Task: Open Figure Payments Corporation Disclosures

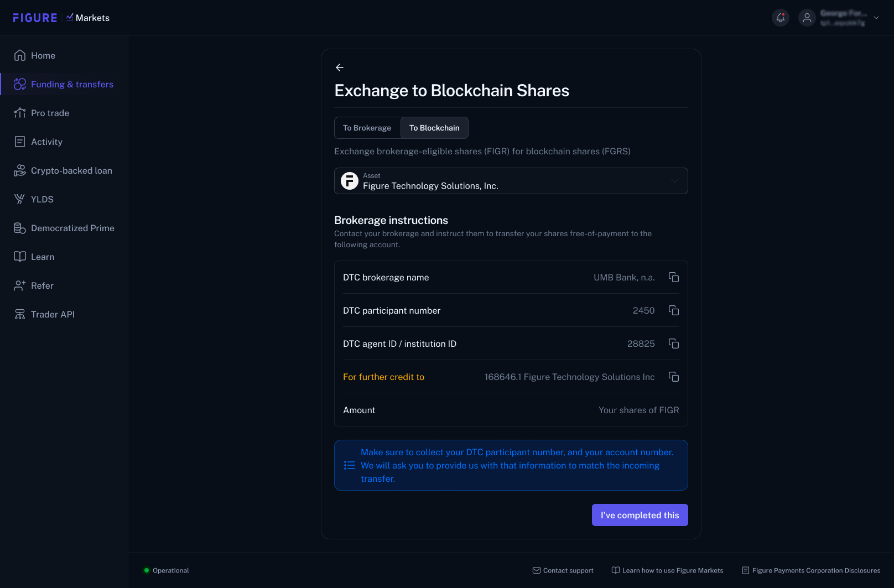Action: (811, 570)
